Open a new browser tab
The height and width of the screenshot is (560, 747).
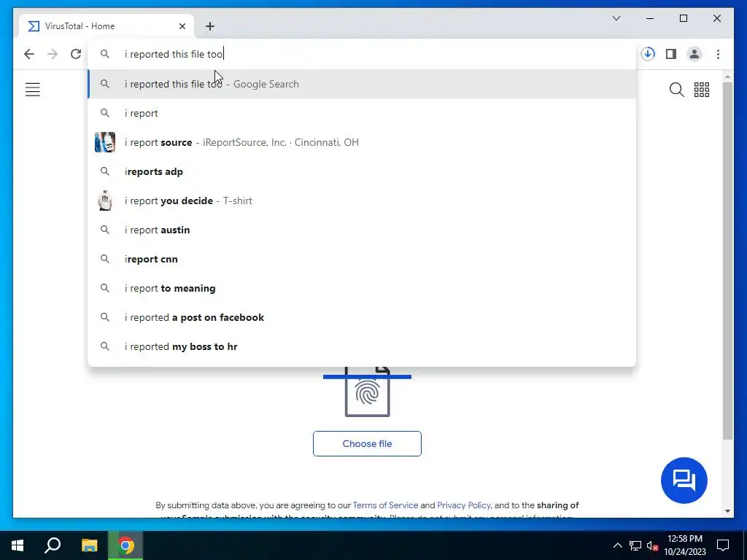(x=210, y=26)
